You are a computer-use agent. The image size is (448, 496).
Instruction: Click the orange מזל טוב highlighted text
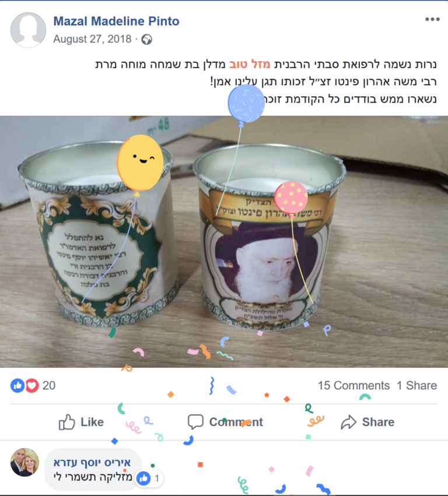click(x=250, y=64)
